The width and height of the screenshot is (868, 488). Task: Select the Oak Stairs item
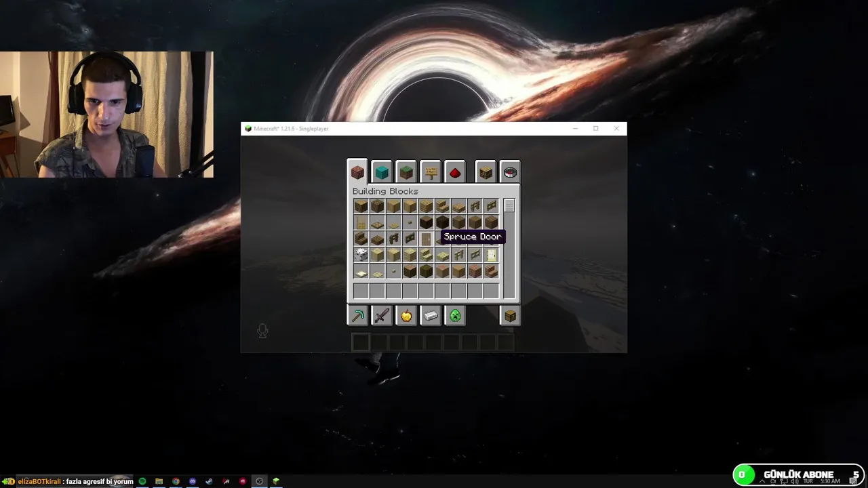click(x=442, y=206)
